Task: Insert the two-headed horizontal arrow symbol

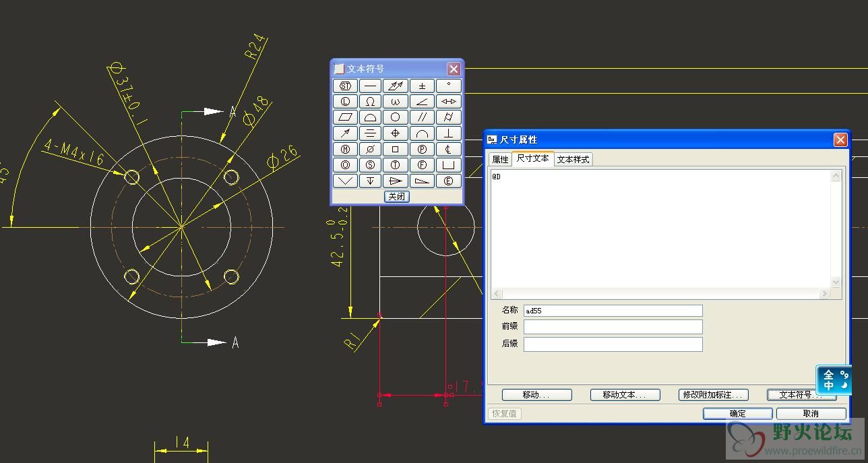Action: tap(449, 101)
